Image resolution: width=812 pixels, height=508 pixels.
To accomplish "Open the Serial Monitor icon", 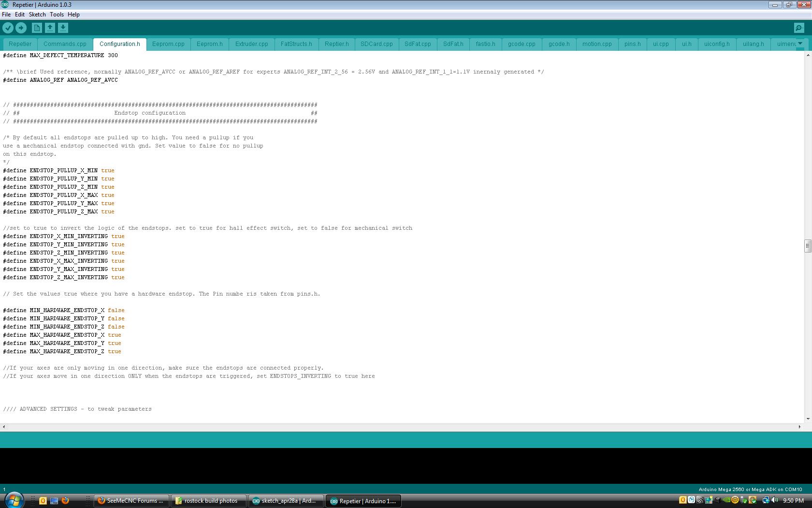I will 799,28.
